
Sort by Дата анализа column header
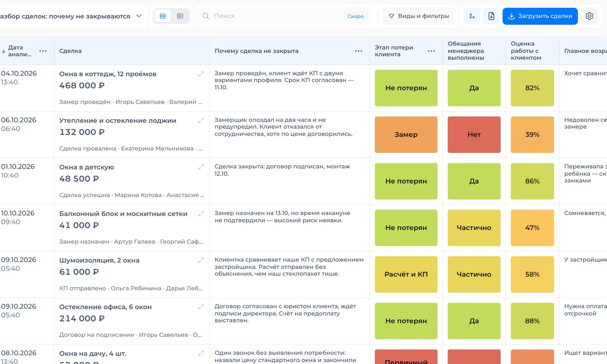point(20,51)
